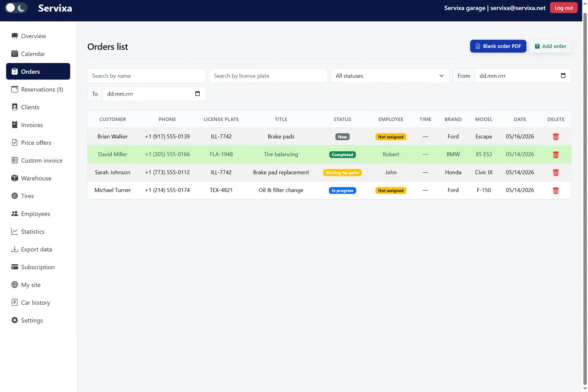Click the DATE column header
588x392 pixels.
[x=520, y=119]
